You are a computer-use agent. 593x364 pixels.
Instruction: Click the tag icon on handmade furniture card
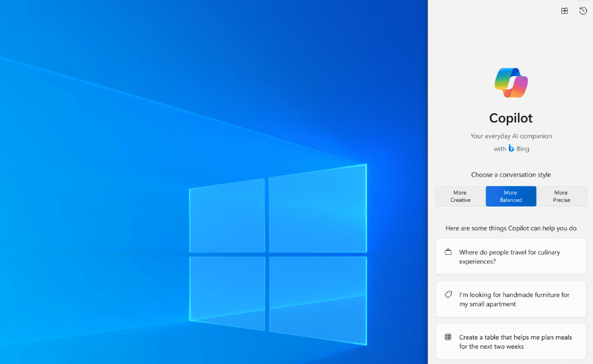click(448, 295)
